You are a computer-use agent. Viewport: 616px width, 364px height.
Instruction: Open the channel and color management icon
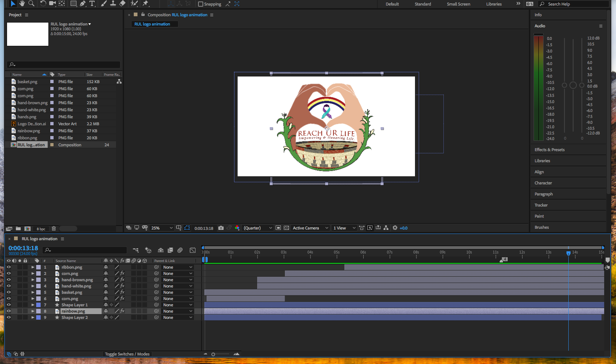click(x=237, y=228)
